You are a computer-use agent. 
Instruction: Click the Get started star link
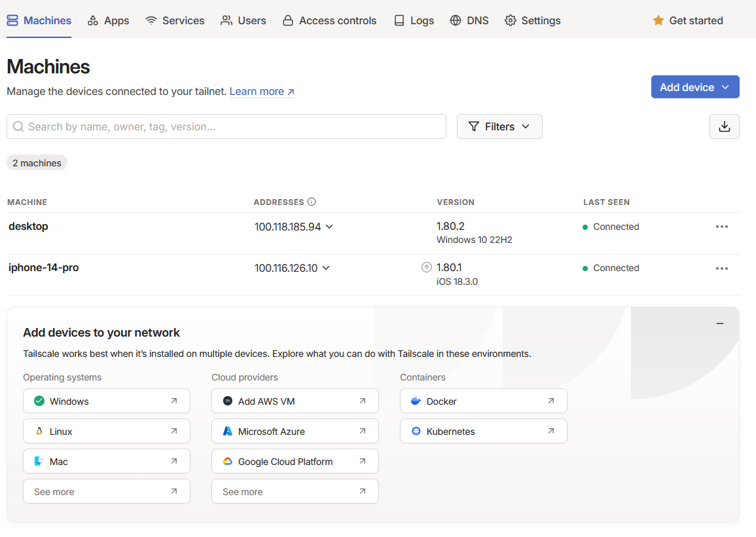click(x=687, y=20)
